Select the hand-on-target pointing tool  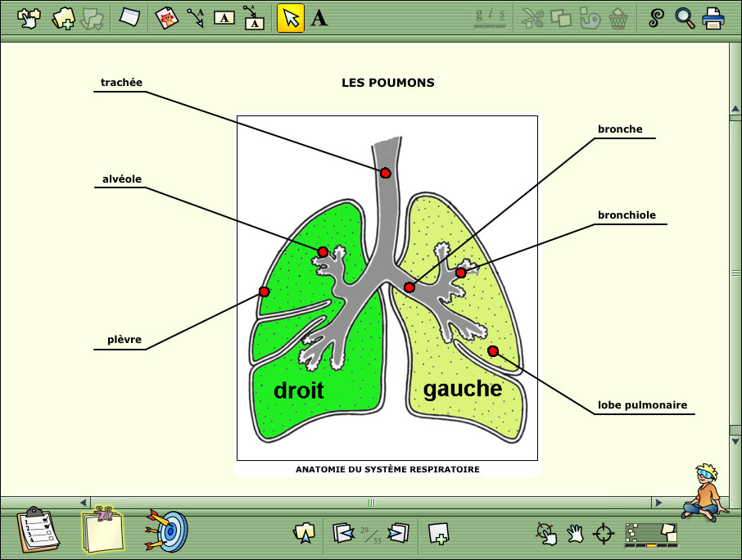(546, 534)
